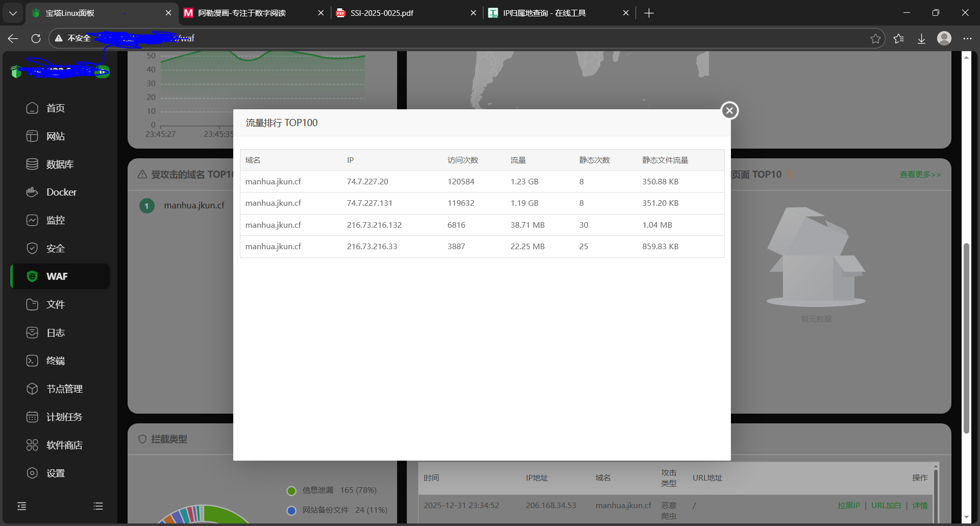Select the 安全 security sidebar item

55,249
